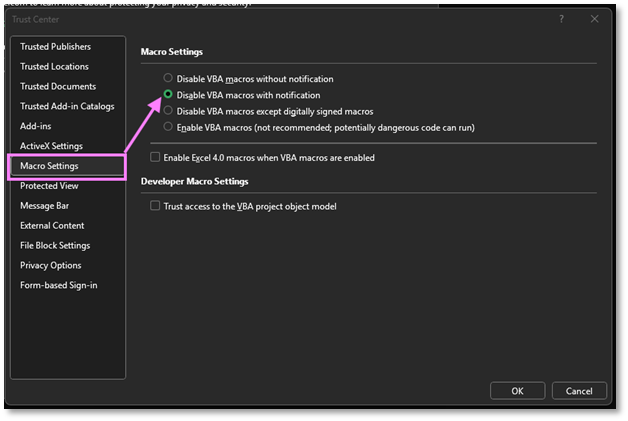
Task: Open Trusted Publishers category
Action: [x=55, y=47]
